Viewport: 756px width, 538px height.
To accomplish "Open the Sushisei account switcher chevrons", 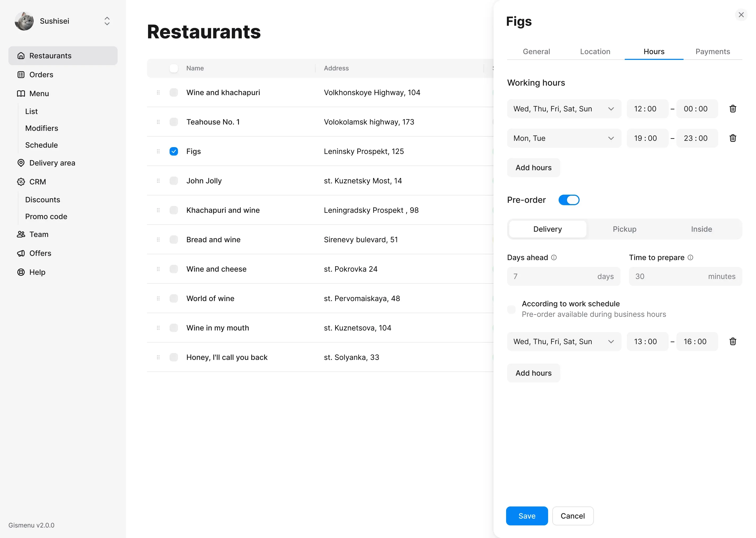I will [107, 21].
